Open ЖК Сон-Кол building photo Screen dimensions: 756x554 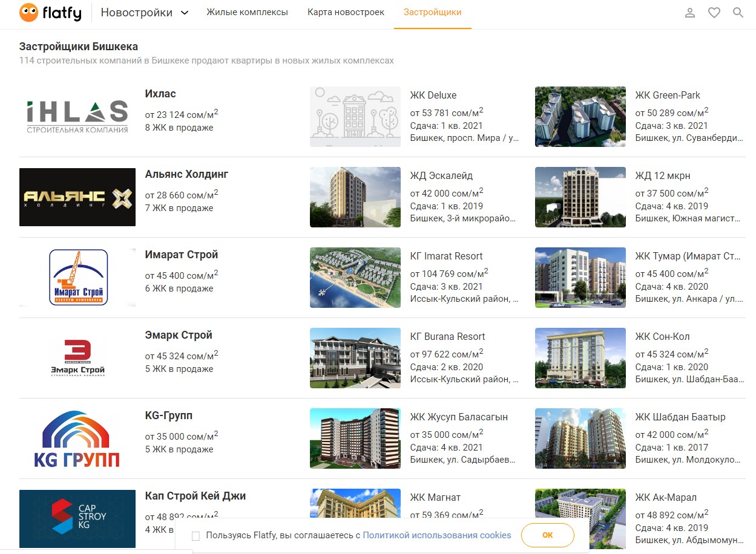click(580, 358)
